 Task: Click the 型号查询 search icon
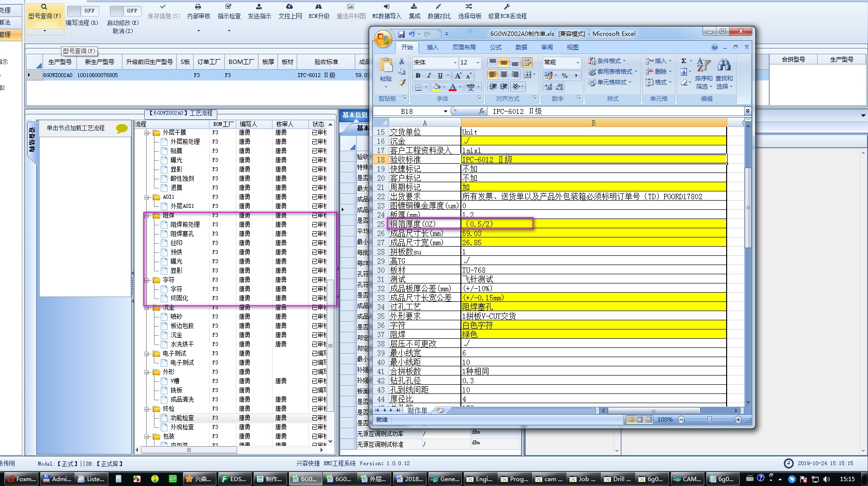pos(44,7)
